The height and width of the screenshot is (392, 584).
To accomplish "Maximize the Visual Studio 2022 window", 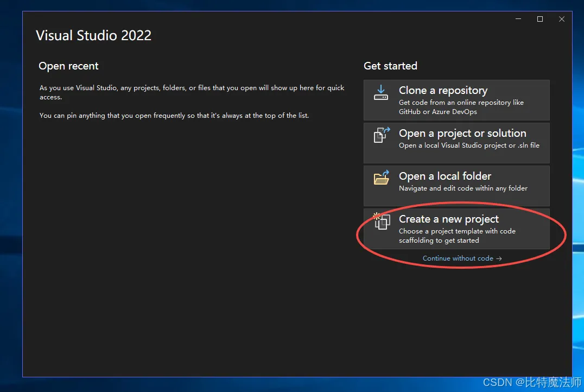I will tap(539, 19).
